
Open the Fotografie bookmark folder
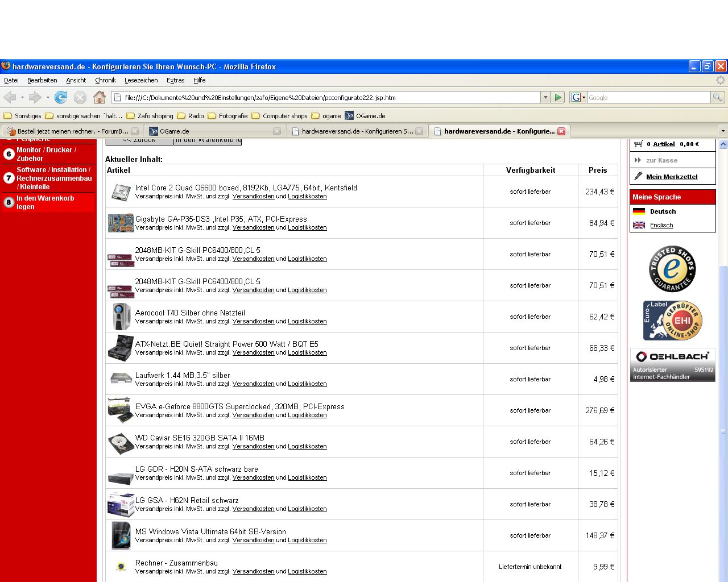coord(227,116)
